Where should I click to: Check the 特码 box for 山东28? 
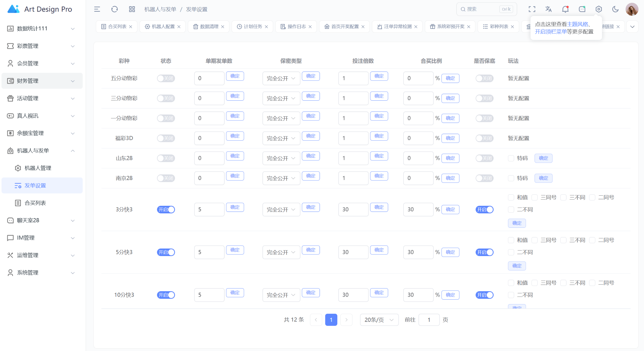(511, 158)
